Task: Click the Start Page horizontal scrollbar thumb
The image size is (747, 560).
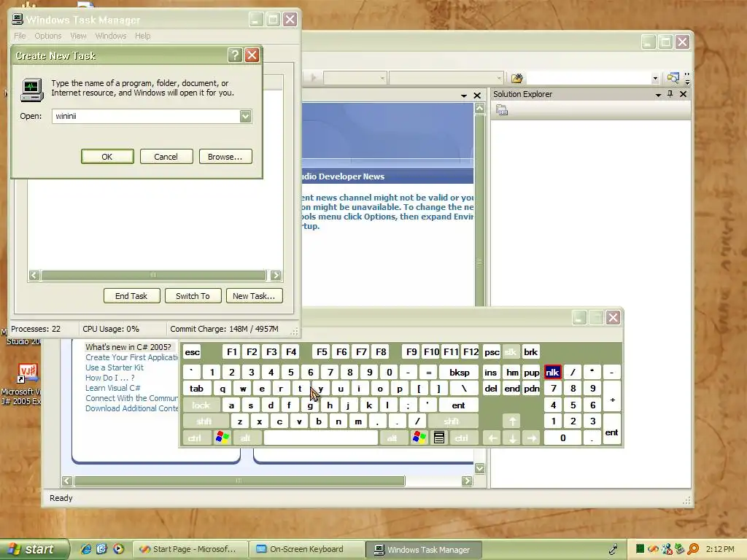Action: tap(239, 481)
